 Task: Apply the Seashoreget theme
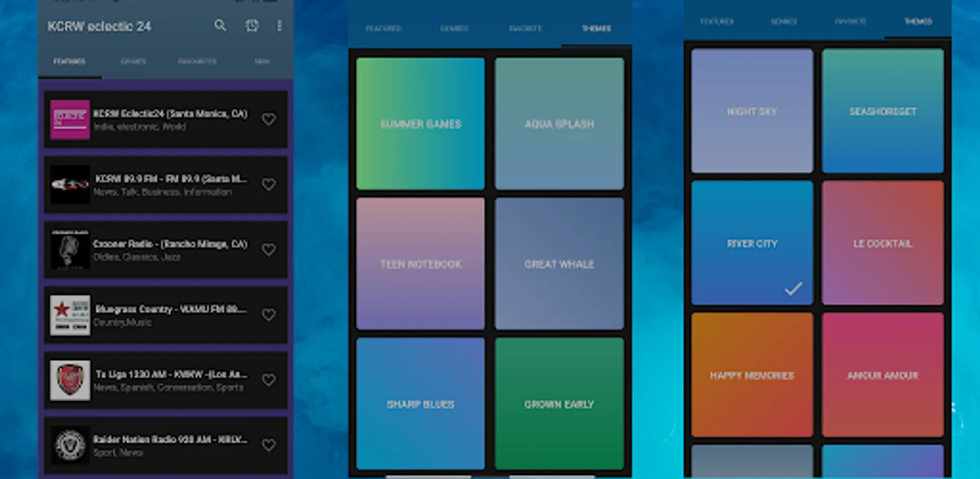tap(883, 111)
